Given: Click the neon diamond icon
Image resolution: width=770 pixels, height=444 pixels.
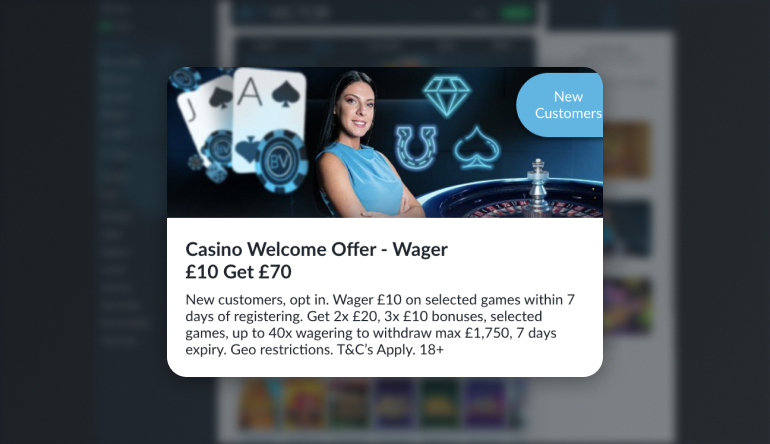Looking at the screenshot, I should pos(446,95).
